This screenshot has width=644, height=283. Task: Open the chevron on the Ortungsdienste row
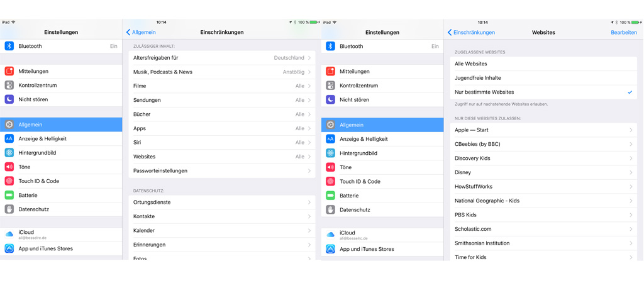309,202
